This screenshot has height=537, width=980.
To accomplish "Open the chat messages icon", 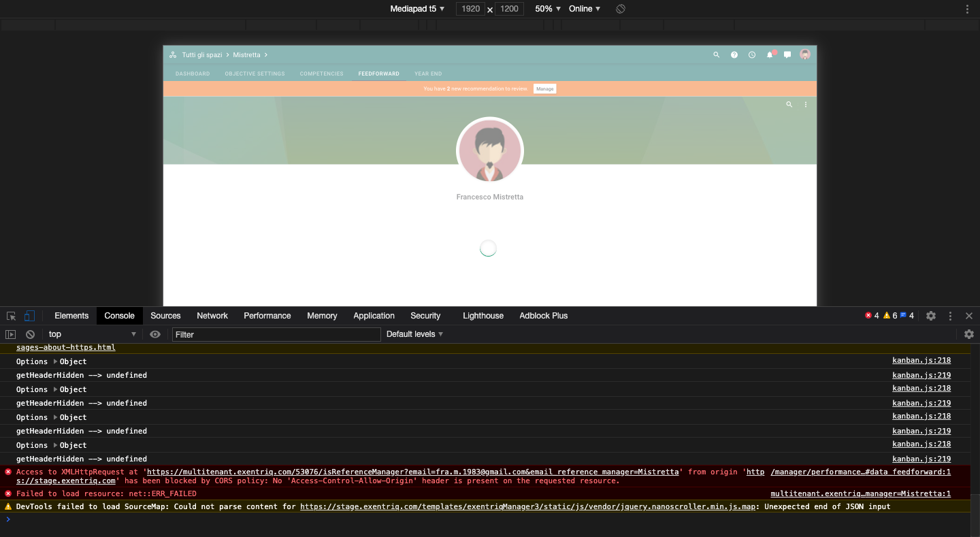I will (x=787, y=55).
